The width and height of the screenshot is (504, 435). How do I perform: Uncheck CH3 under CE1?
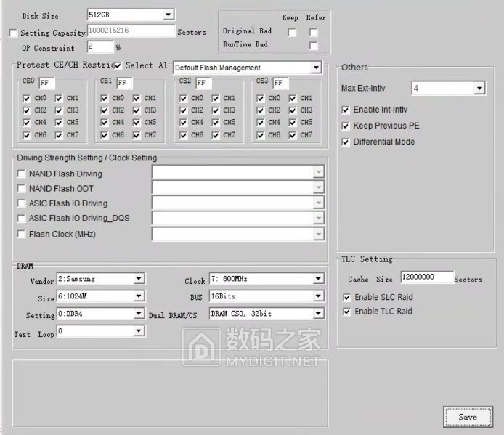(137, 110)
